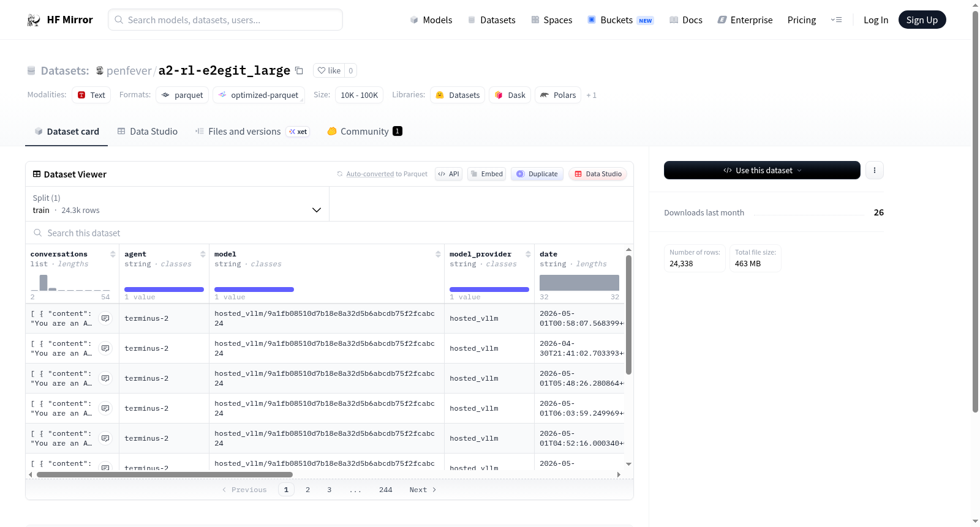Click the table vertical scrollbar
Image resolution: width=980 pixels, height=527 pixels.
628,315
